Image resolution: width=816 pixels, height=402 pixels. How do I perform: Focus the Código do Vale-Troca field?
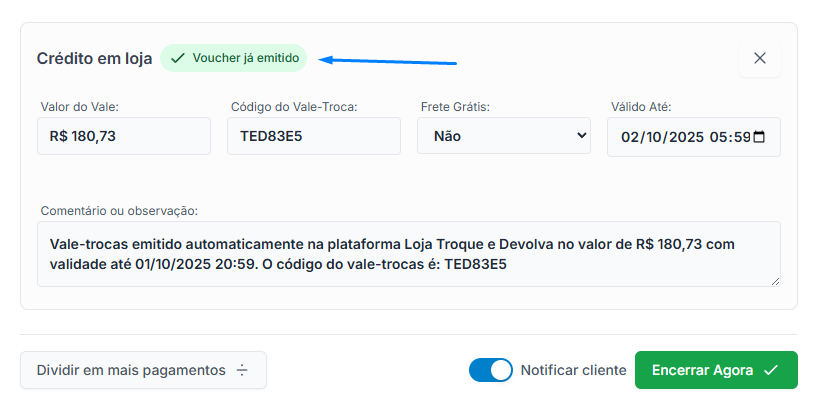pyautogui.click(x=314, y=136)
